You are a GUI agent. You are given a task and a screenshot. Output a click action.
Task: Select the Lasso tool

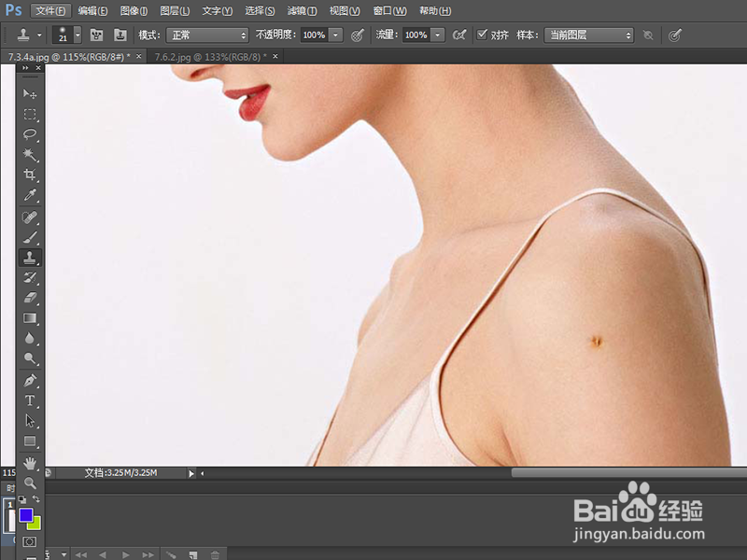pos(30,134)
